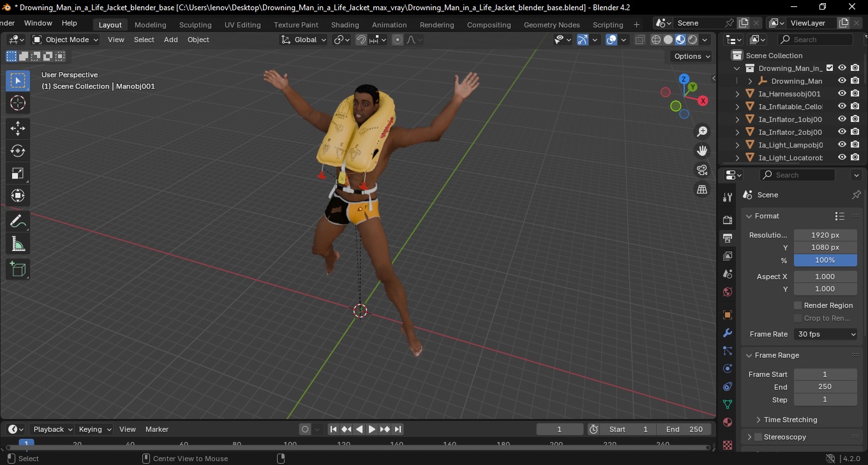Select the Scale tool

click(x=18, y=173)
